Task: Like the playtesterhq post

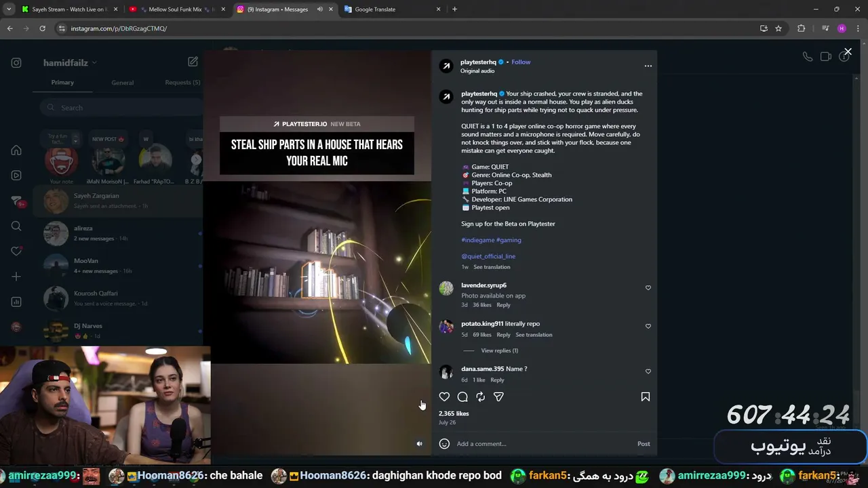Action: [444, 397]
